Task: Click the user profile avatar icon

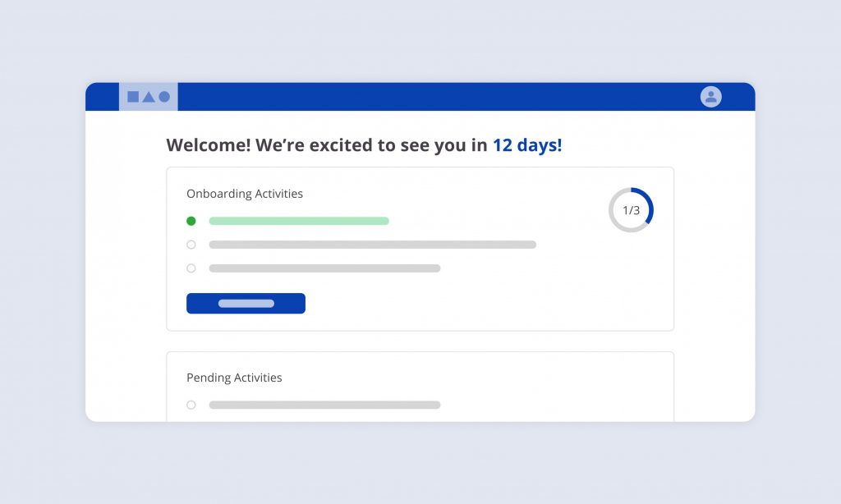Action: pos(710,97)
